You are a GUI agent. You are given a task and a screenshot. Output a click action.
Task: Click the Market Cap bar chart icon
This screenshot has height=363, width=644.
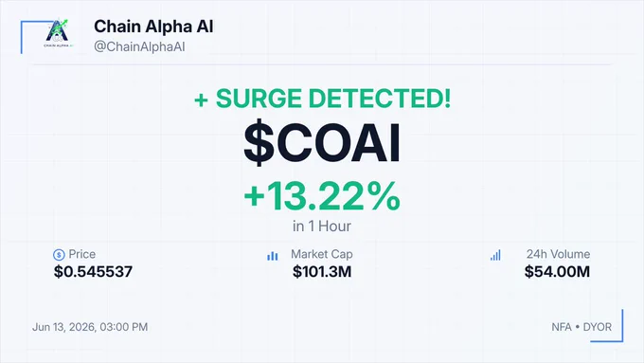click(x=273, y=256)
